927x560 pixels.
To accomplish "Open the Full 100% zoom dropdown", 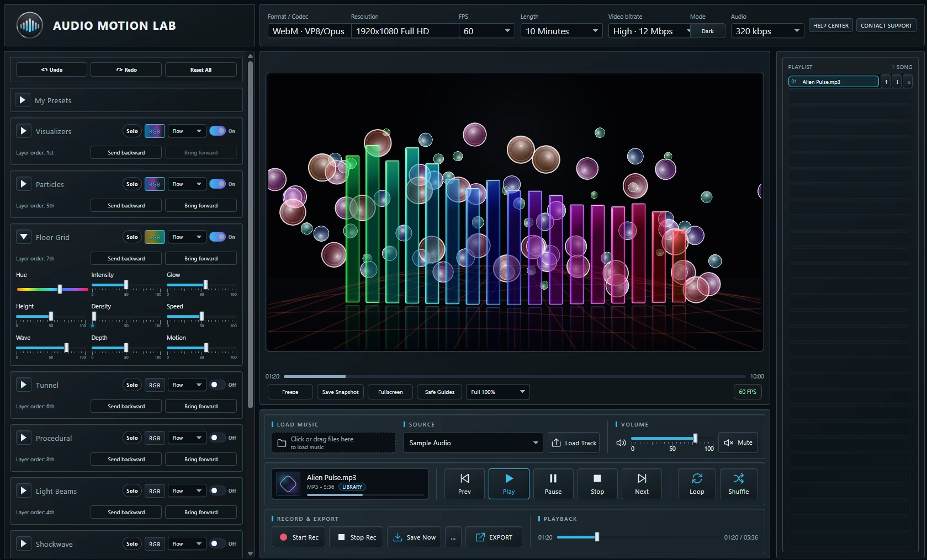I will pos(497,392).
